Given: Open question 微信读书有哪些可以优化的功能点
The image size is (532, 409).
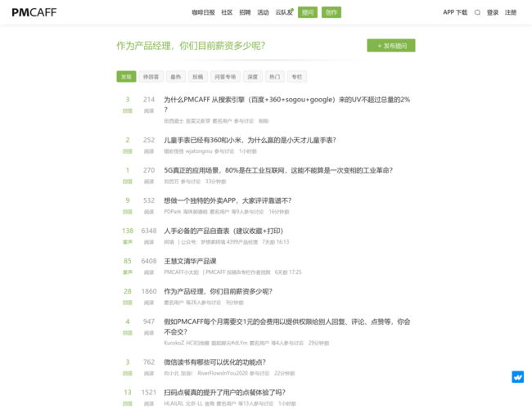Looking at the screenshot, I should pos(214,362).
